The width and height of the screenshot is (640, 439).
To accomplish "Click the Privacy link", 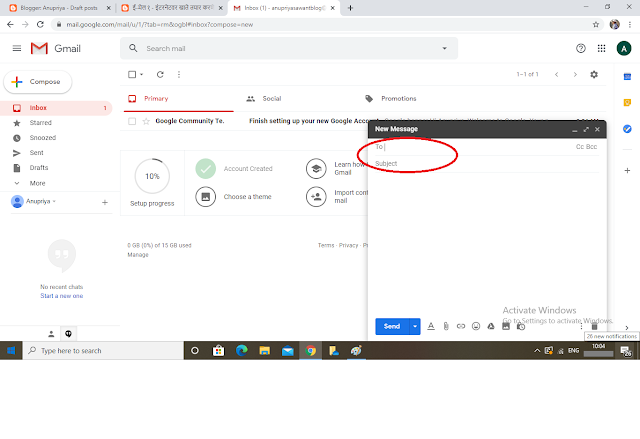I will 348,246.
